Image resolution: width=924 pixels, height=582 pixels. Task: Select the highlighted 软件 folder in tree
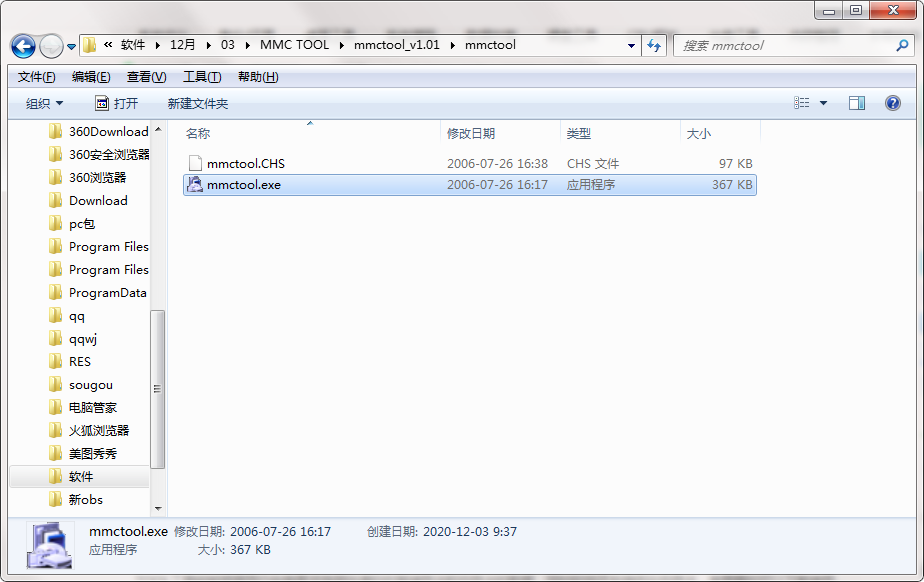(x=80, y=477)
